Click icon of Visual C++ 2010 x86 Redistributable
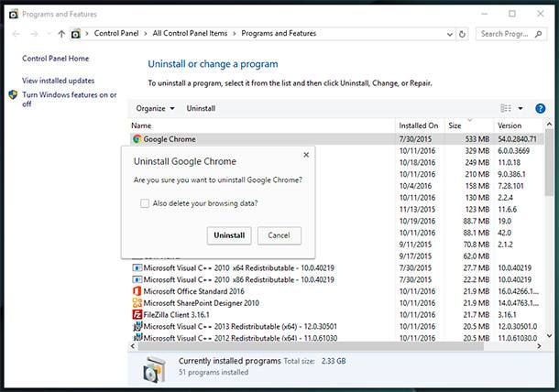Screen dimensions: 559x392 click(137, 279)
